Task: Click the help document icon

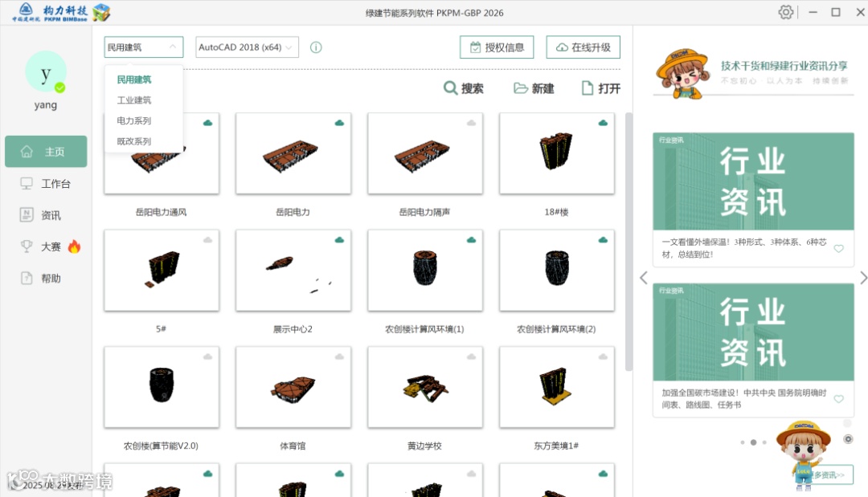Action: click(x=27, y=278)
